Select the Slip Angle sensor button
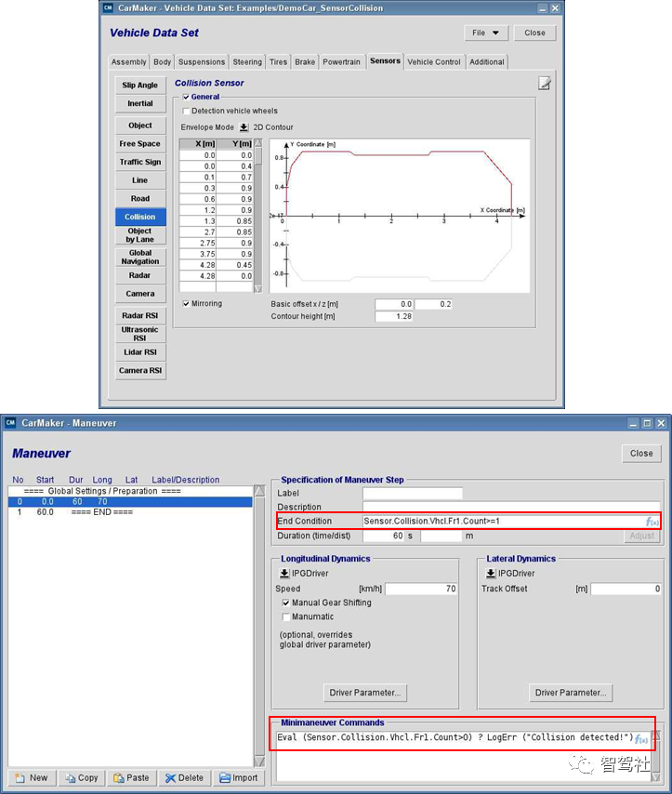 coord(140,86)
